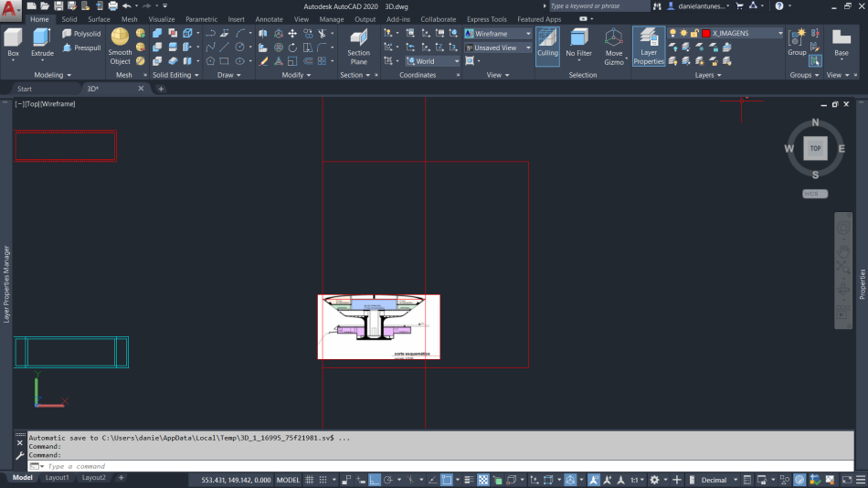Select the Box solid tool
This screenshot has width=868, height=488.
(x=14, y=43)
